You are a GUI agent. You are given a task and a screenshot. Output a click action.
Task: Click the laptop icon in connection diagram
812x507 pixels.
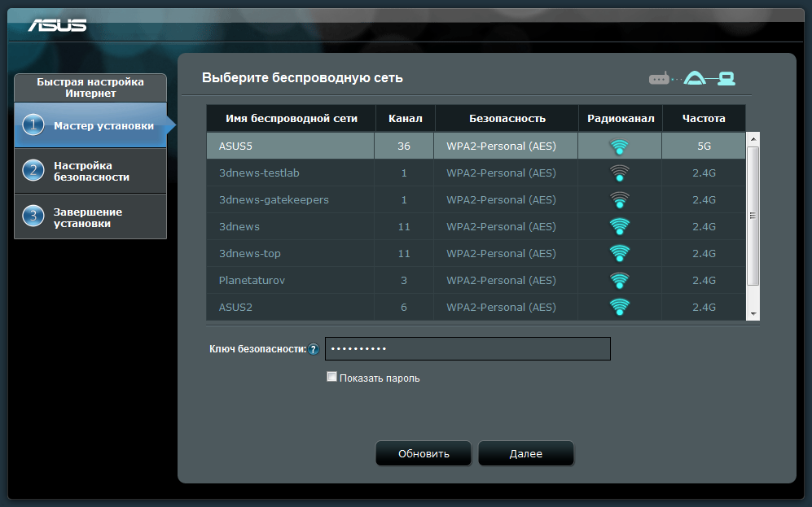[726, 79]
